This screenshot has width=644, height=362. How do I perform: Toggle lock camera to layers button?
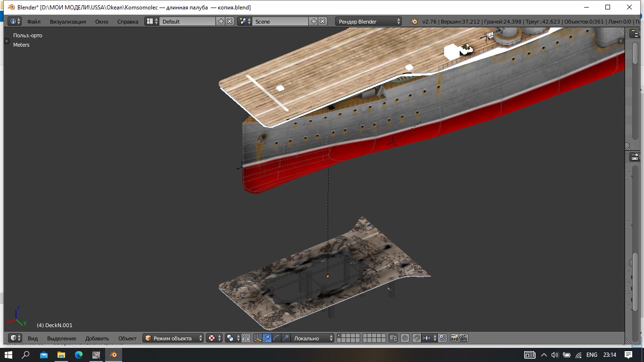point(393,338)
